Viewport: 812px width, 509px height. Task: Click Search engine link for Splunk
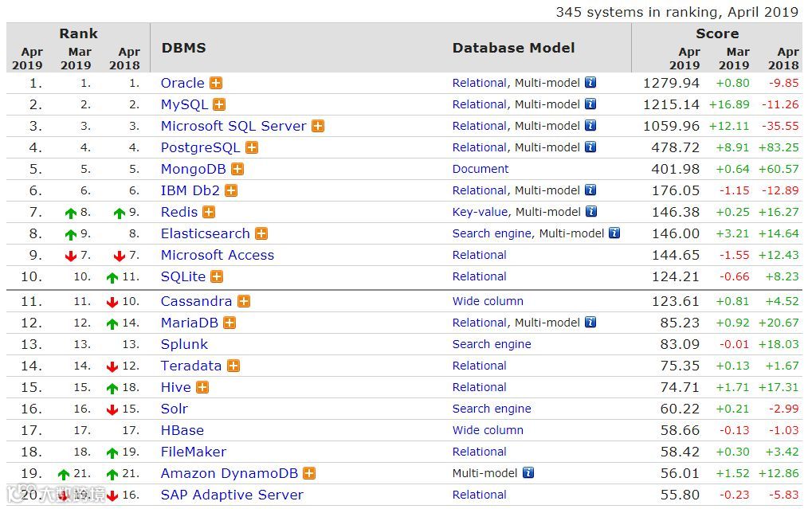pos(492,344)
